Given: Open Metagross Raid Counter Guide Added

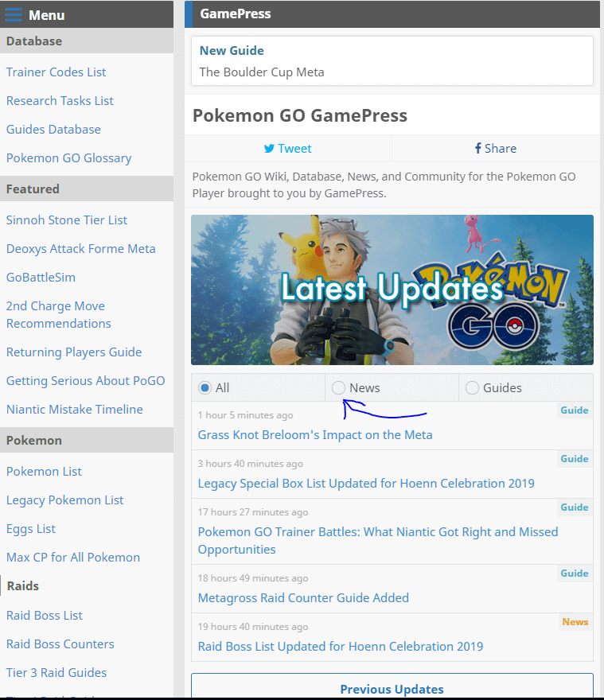Looking at the screenshot, I should coord(303,597).
